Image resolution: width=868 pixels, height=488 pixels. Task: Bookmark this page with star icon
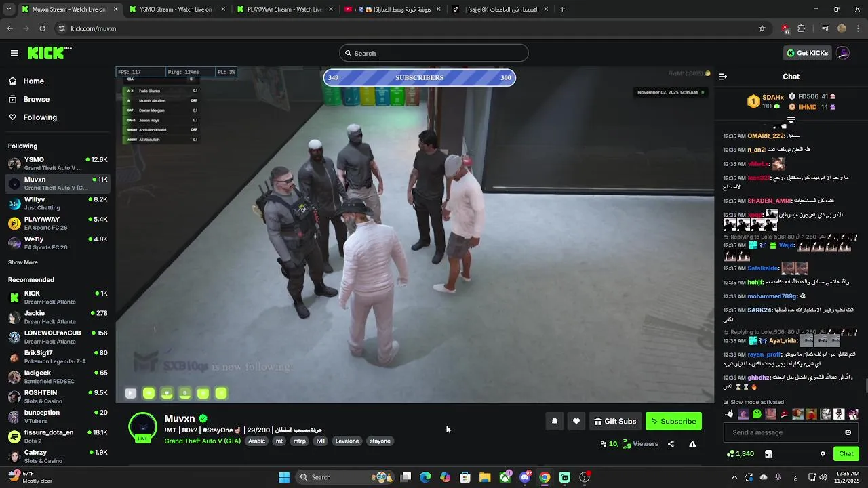click(762, 28)
